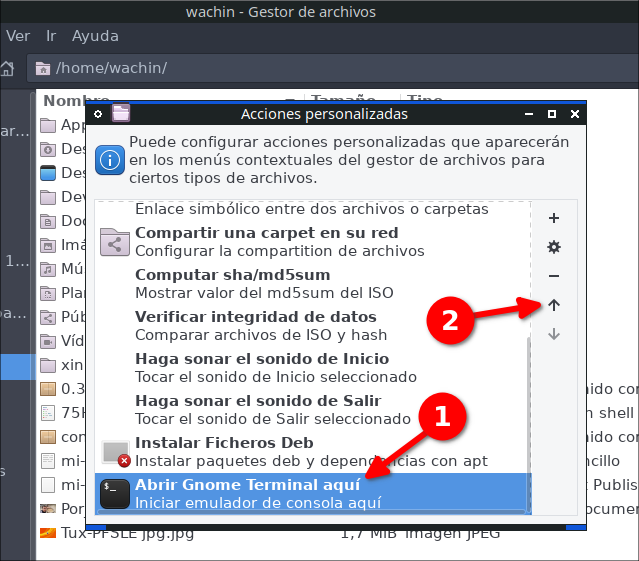
Task: Move selected action up with arrow
Action: point(553,305)
